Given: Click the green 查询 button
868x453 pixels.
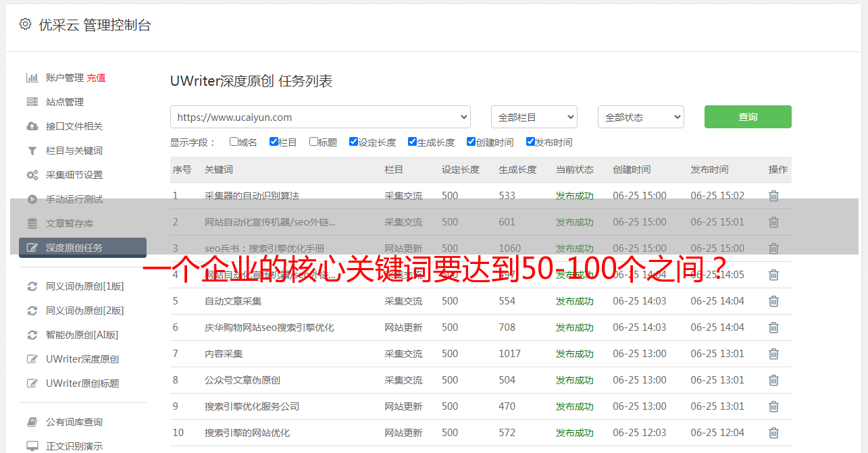Looking at the screenshot, I should 747,117.
